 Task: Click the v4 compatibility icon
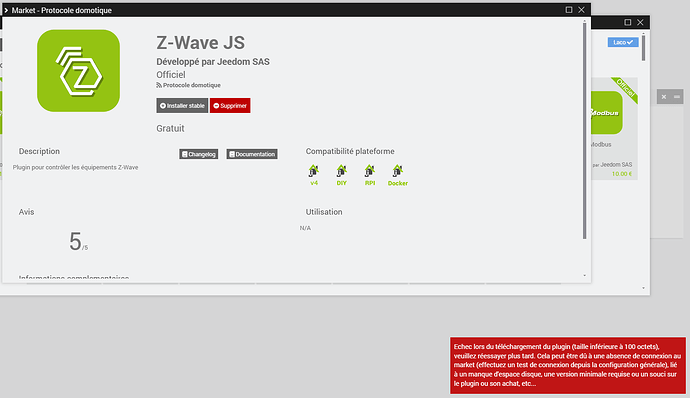(314, 175)
